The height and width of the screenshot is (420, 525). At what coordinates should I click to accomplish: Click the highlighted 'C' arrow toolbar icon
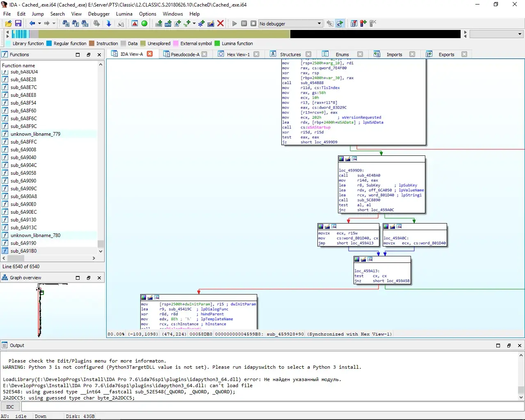click(340, 24)
